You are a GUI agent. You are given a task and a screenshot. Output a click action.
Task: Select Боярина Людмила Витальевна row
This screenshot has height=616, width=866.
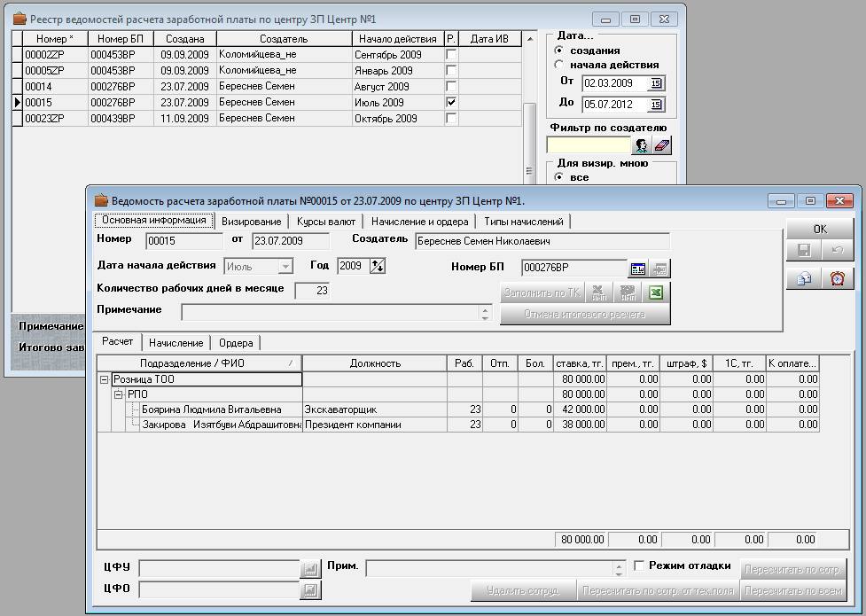pos(458,409)
